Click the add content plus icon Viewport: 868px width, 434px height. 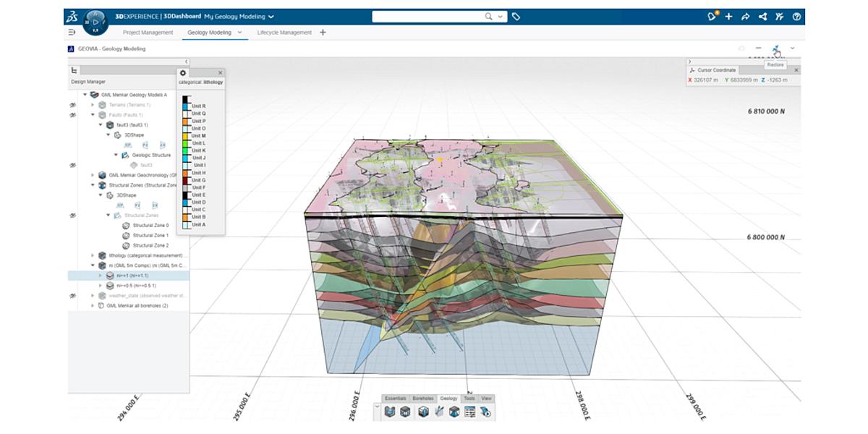click(x=729, y=16)
